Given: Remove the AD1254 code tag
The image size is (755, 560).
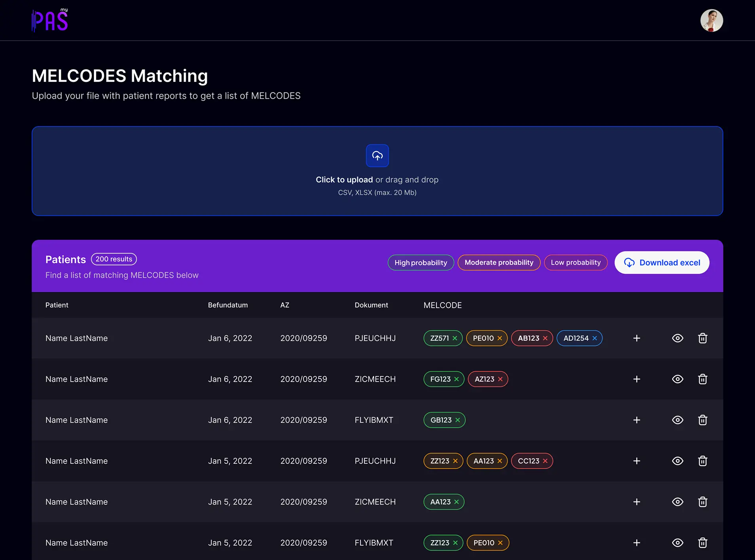Looking at the screenshot, I should pyautogui.click(x=594, y=338).
